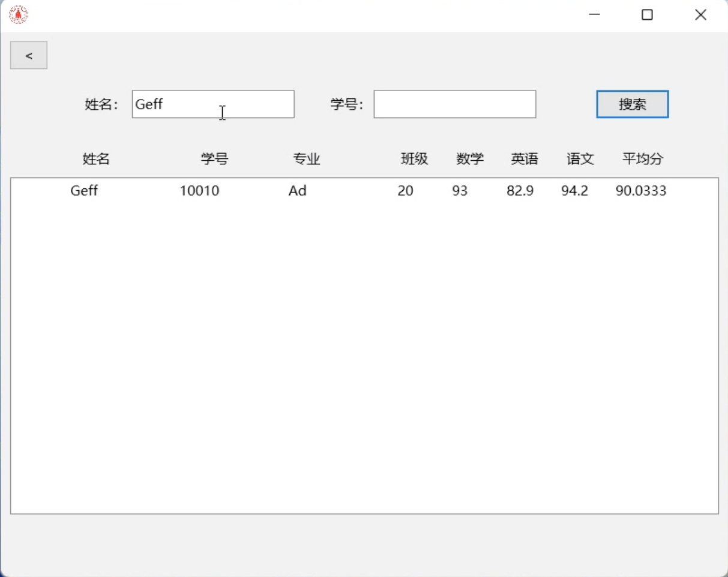Click the 平均分 column header
Viewport: 728px width, 577px height.
(643, 158)
